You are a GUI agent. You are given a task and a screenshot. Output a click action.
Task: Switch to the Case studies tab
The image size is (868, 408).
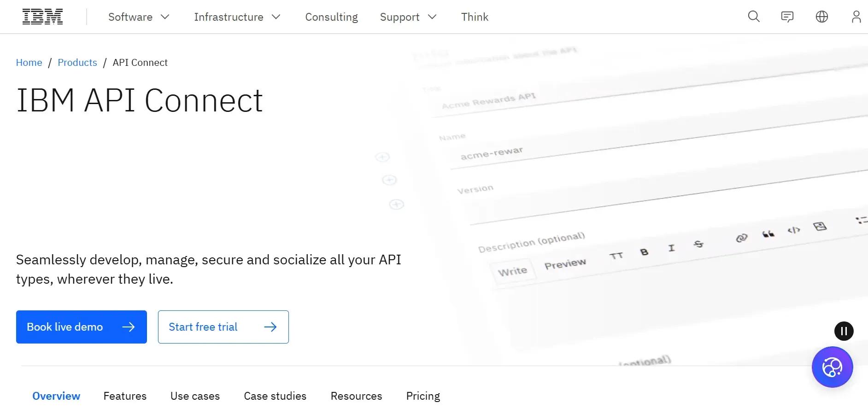point(275,396)
